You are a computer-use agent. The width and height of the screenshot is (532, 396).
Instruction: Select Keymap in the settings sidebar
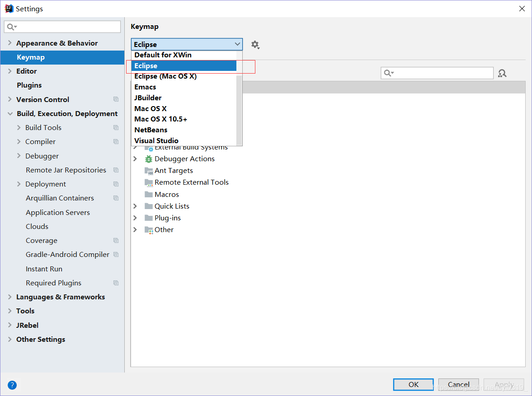pyautogui.click(x=62, y=57)
